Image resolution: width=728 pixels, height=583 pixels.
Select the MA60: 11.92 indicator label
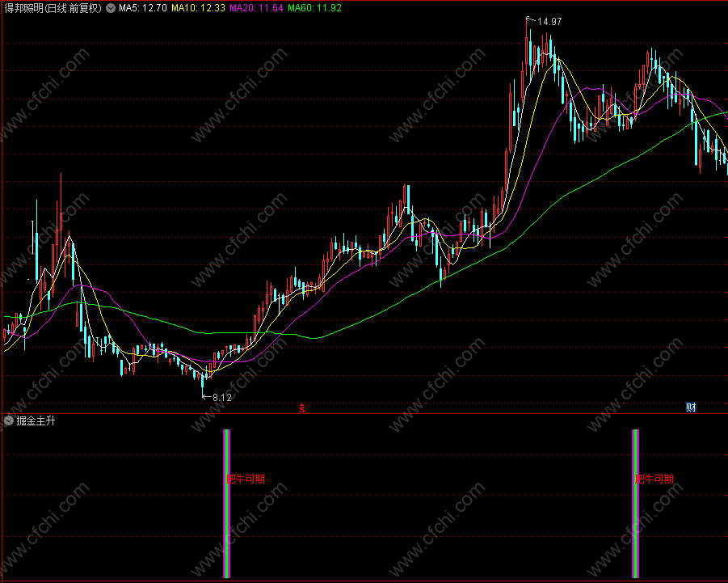315,8
